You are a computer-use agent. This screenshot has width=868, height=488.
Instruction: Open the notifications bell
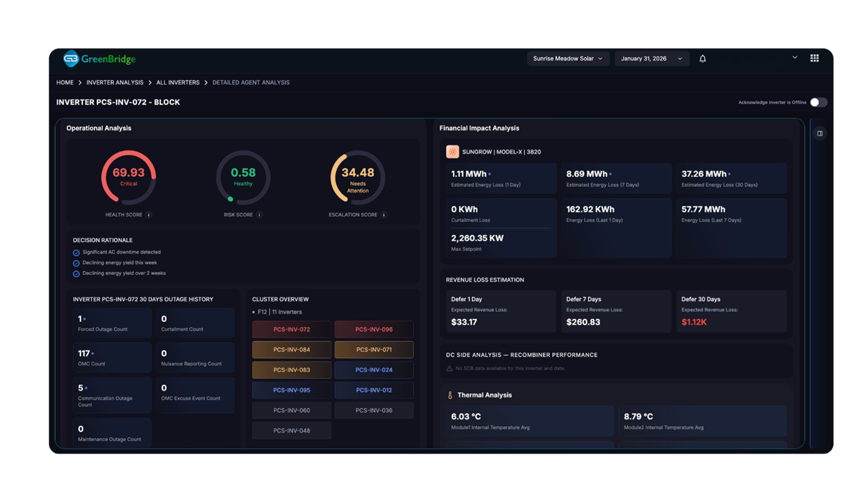point(702,58)
